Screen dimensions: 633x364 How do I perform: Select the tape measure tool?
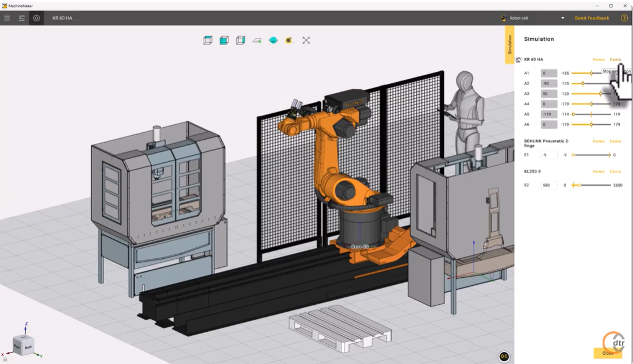click(x=289, y=40)
